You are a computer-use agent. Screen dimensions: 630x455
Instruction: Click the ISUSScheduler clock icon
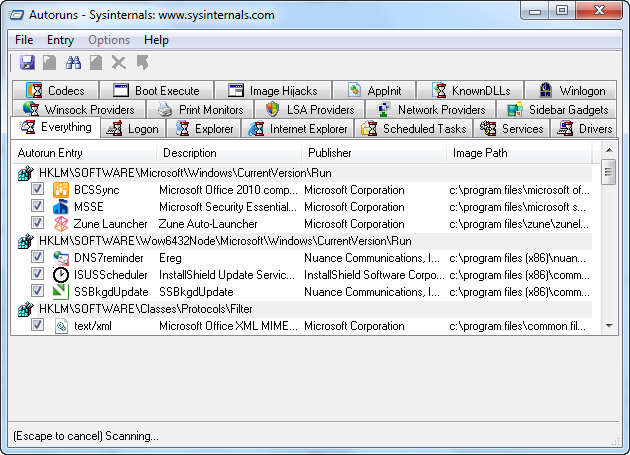point(61,275)
